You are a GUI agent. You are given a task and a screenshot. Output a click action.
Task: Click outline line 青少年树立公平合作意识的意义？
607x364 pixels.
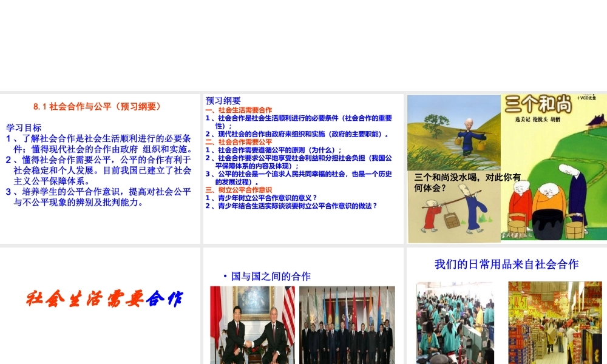tap(261, 198)
